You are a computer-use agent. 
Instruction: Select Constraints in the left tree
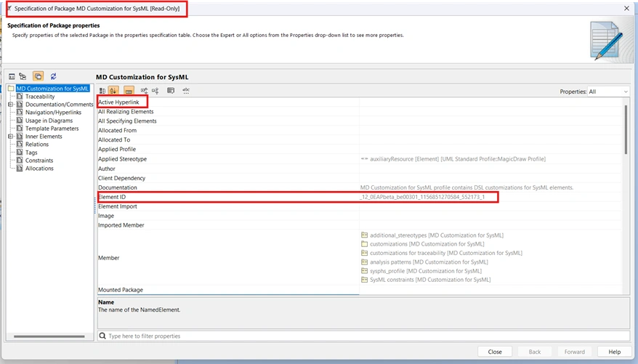tap(39, 161)
